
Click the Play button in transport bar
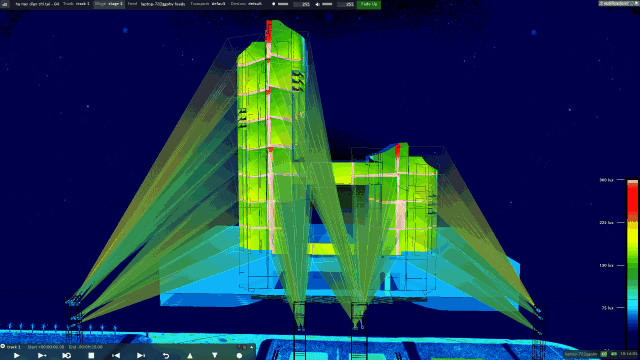pos(17,356)
